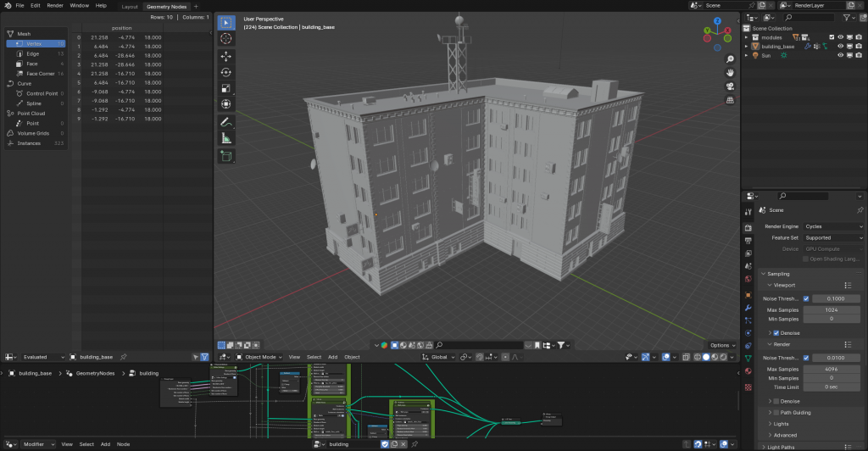Hide building_base in viewport via eye icon
868x451 pixels.
point(840,47)
